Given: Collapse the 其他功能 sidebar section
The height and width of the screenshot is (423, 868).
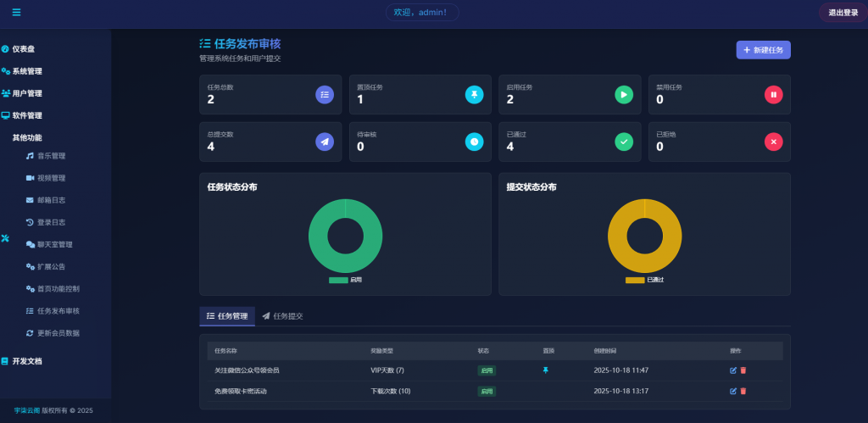Looking at the screenshot, I should (x=27, y=138).
